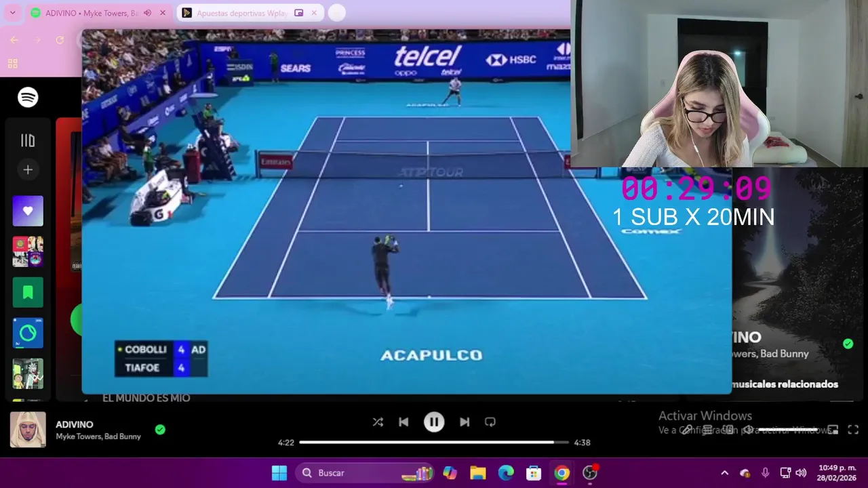Image resolution: width=868 pixels, height=488 pixels.
Task: Seek within the song progress bar
Action: point(434,443)
